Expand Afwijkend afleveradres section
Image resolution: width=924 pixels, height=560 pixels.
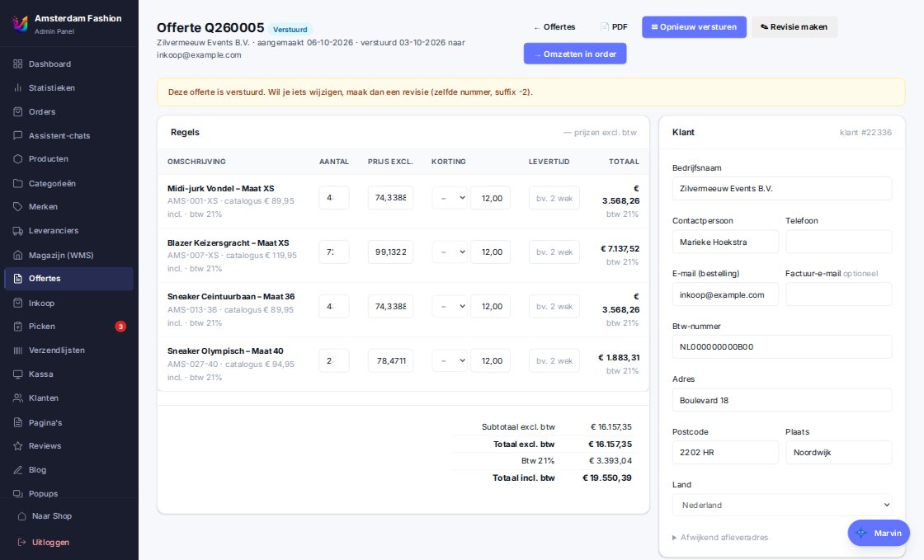pyautogui.click(x=720, y=538)
